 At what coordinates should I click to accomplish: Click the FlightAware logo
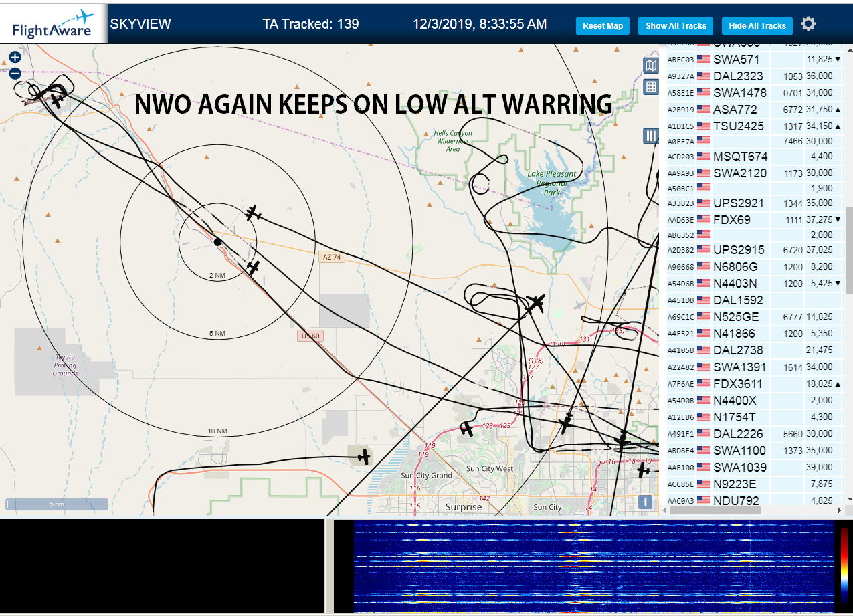tap(53, 24)
